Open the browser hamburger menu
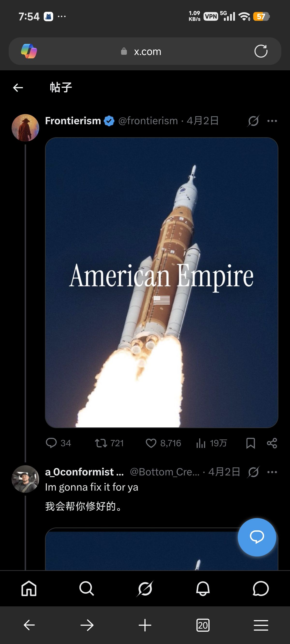 tap(261, 625)
